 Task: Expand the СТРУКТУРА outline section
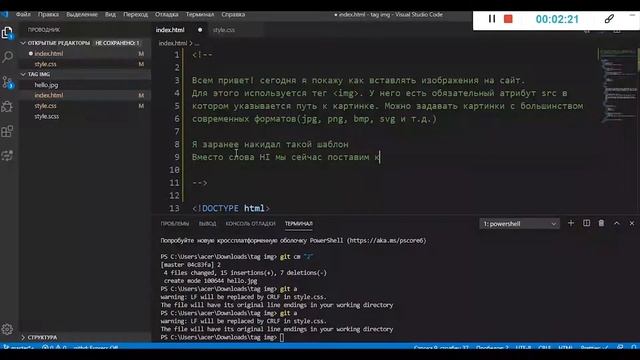point(23,338)
